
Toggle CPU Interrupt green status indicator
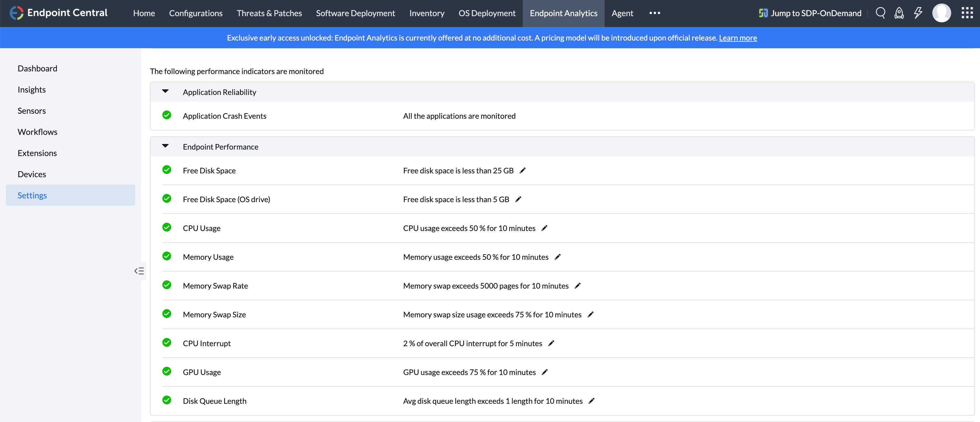[167, 343]
